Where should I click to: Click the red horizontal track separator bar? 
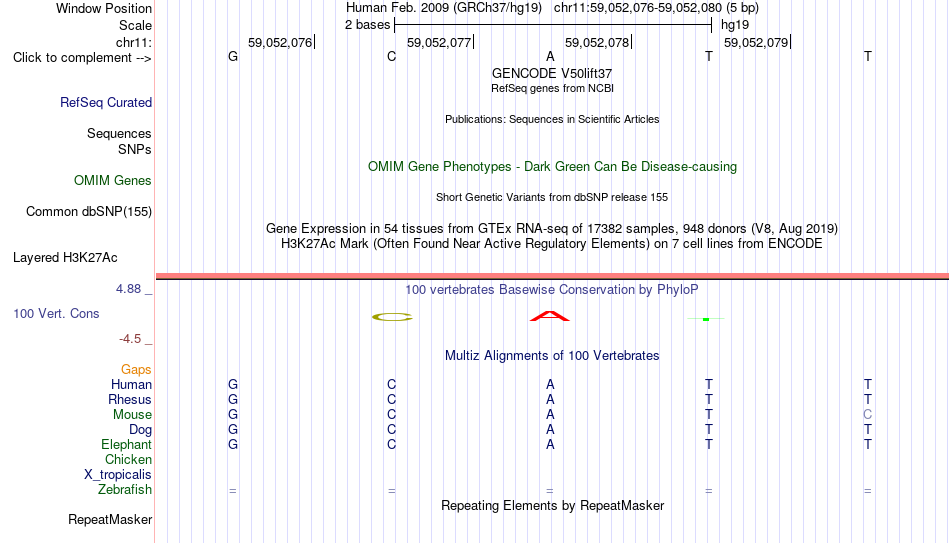click(x=553, y=276)
